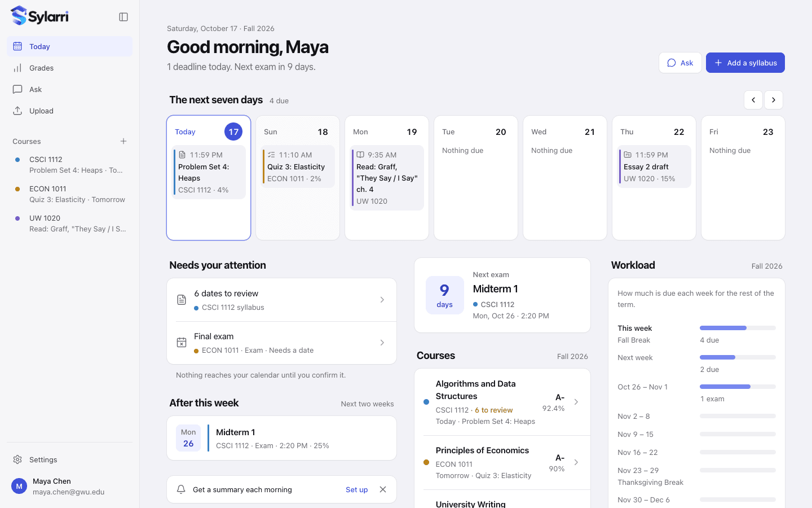This screenshot has width=812, height=508.
Task: Open the Today view
Action: tap(70, 46)
